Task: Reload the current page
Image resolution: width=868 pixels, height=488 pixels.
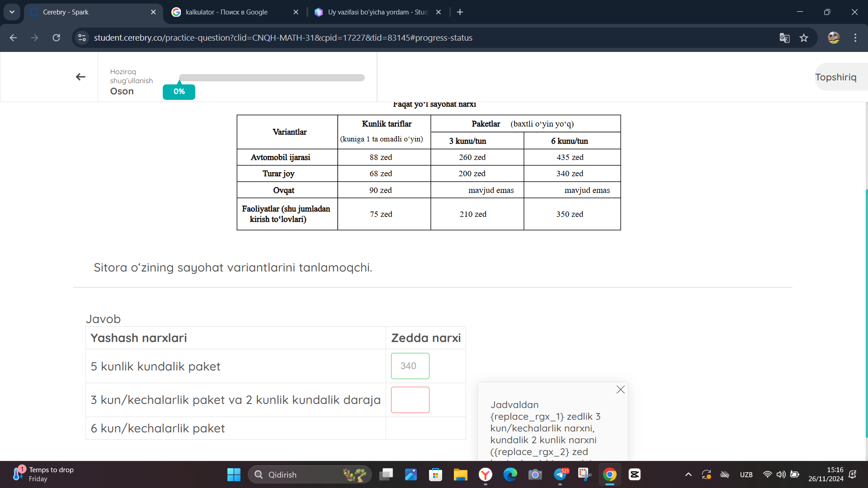Action: click(x=56, y=38)
